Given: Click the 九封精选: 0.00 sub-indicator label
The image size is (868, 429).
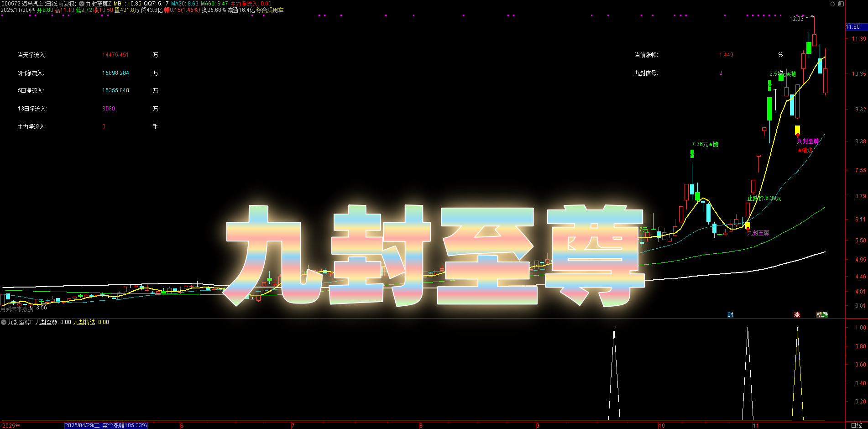Looking at the screenshot, I should (x=91, y=322).
